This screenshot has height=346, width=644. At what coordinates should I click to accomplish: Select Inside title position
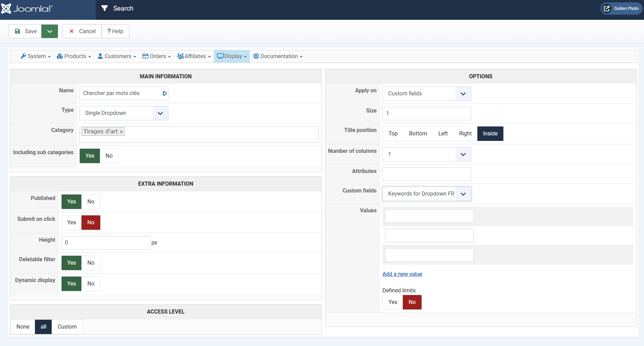click(490, 134)
